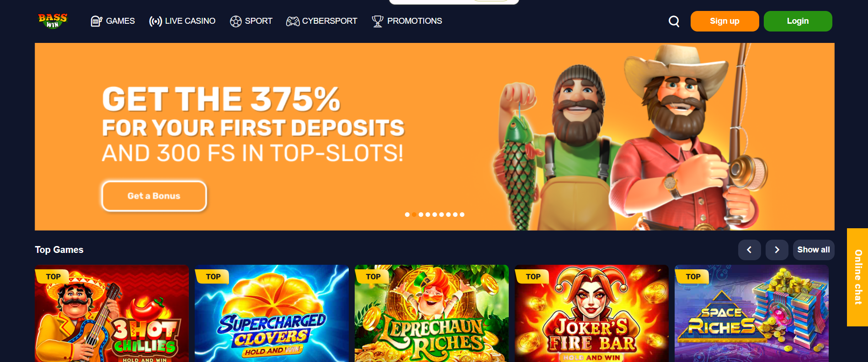Select the last banner slide dot
Screen dimensions: 868x362
coord(462,215)
